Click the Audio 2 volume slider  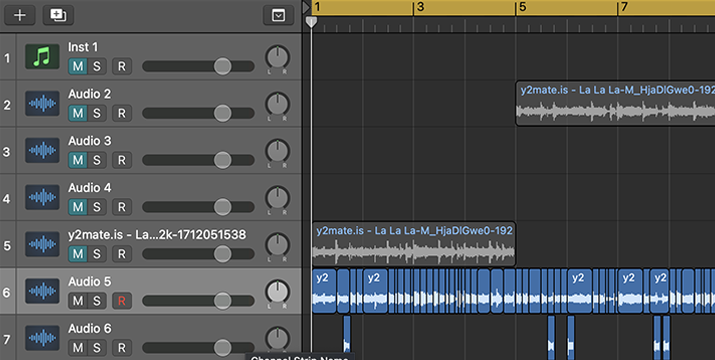click(x=198, y=113)
